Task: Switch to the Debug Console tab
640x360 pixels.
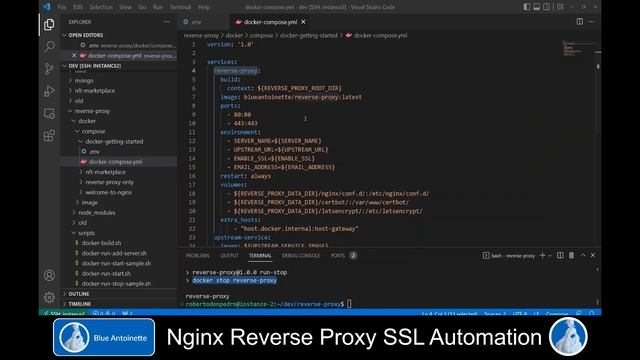Action: (301, 256)
